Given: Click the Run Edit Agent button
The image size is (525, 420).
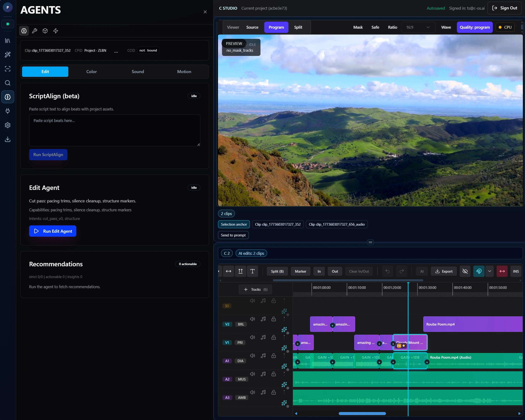Looking at the screenshot, I should 53,231.
